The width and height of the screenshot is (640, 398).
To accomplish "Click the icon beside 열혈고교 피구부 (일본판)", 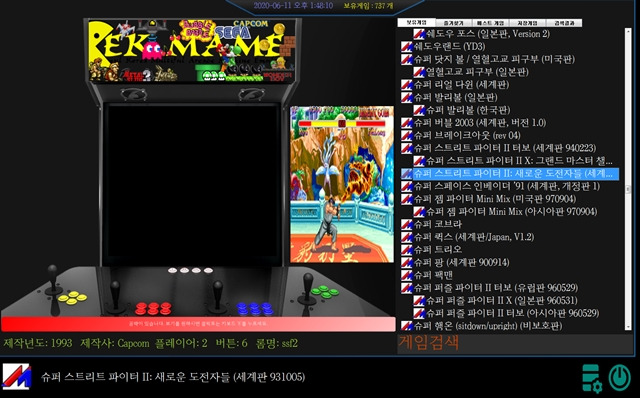I will (419, 72).
